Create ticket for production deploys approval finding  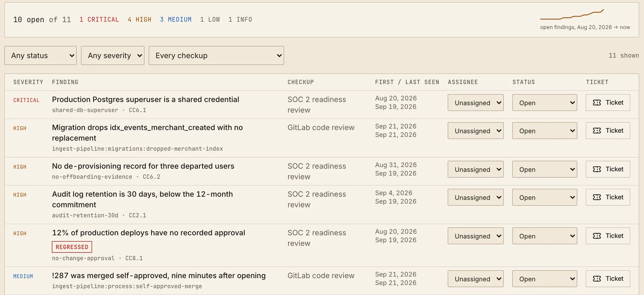pos(608,236)
